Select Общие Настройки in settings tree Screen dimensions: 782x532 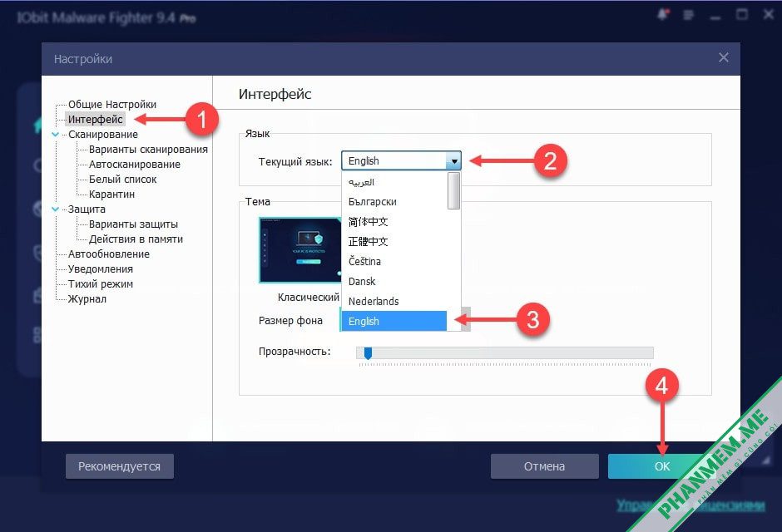(112, 105)
